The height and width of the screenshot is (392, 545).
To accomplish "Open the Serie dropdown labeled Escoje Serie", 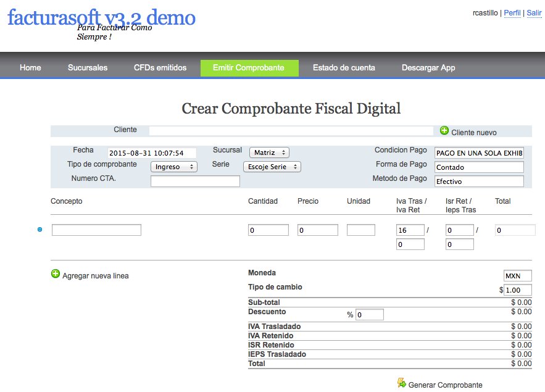I will point(272,167).
